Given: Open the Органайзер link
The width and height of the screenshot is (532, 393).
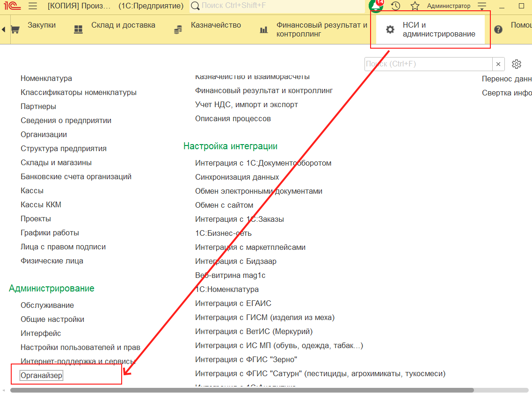Looking at the screenshot, I should pos(42,375).
